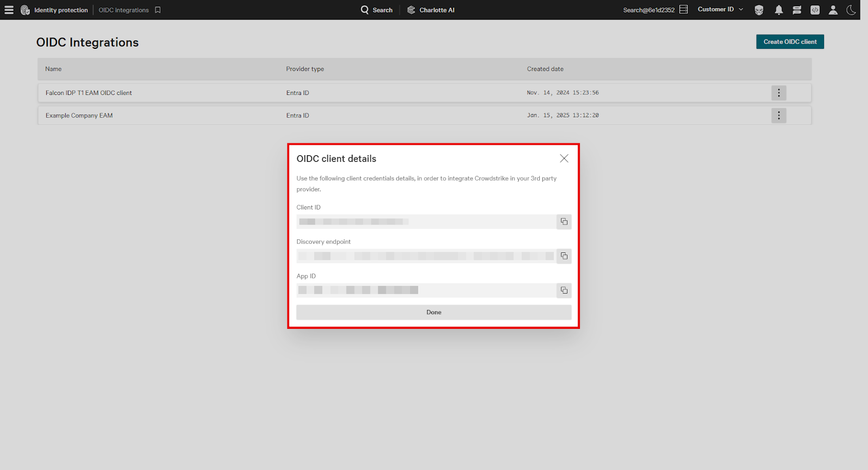Open the notifications bell

(778, 10)
